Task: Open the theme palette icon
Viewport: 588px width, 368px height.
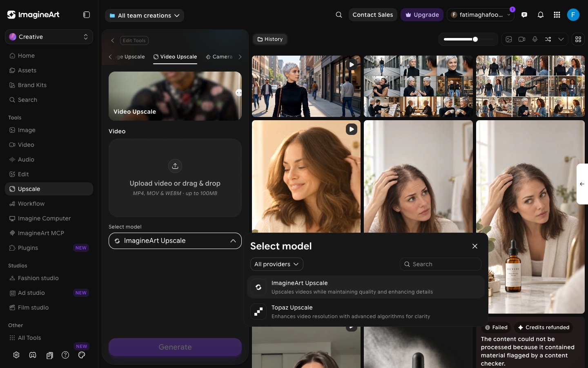Action: click(82, 355)
